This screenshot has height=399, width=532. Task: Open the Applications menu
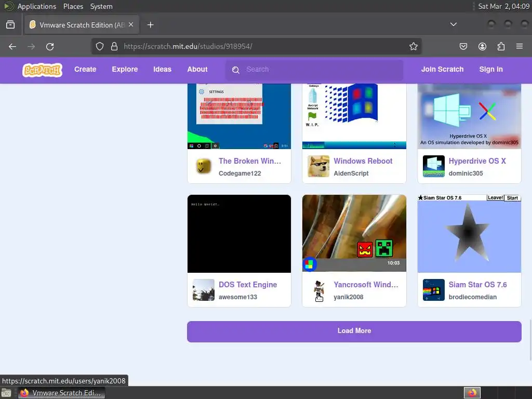coord(37,6)
